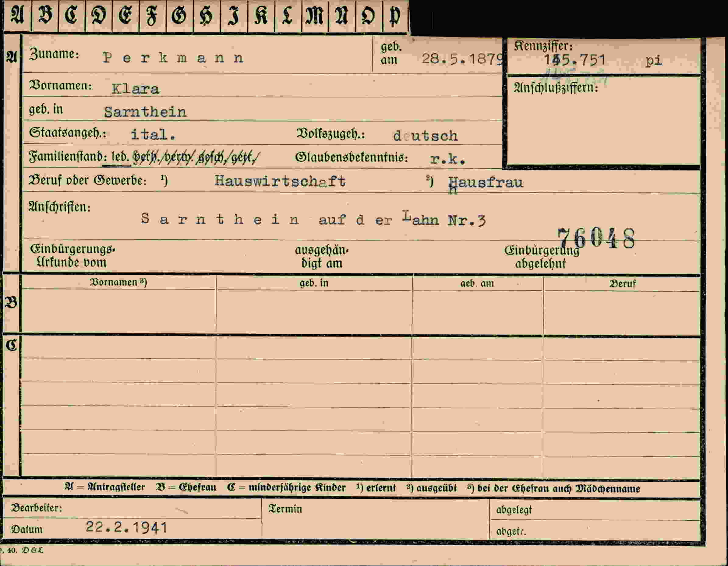This screenshot has height=566, width=728.
Task: Select the address text "auf der Lahn Nr.3"
Action: click(402, 219)
